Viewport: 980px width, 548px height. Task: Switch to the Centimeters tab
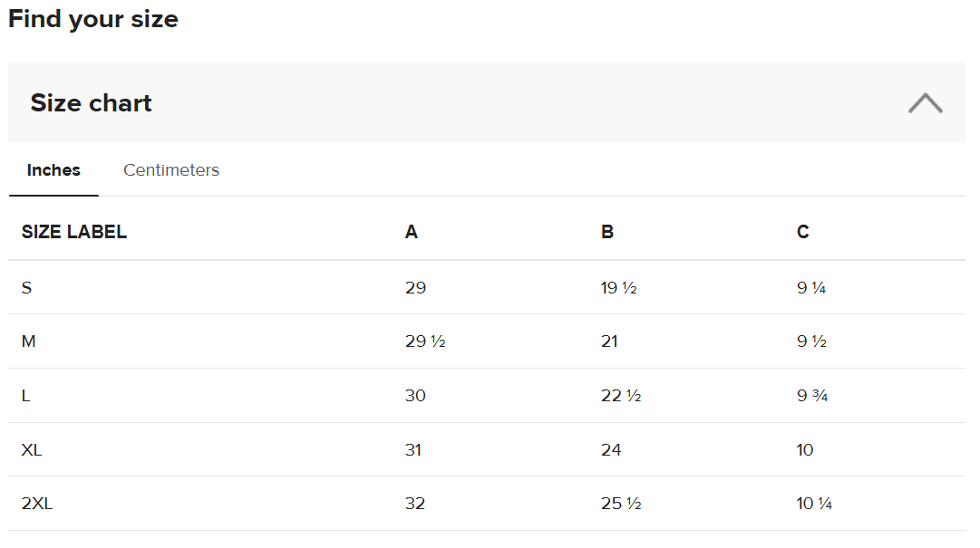(x=171, y=170)
